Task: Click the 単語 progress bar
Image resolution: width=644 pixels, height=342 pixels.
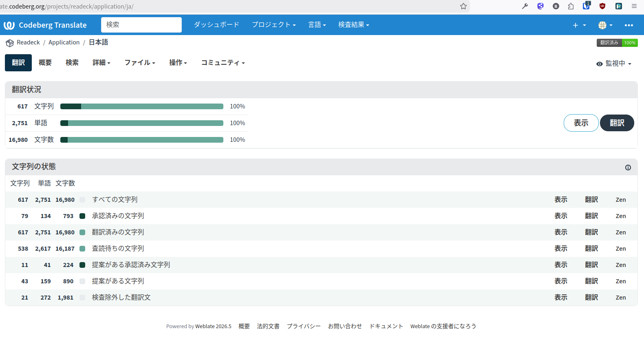Action: (x=142, y=123)
